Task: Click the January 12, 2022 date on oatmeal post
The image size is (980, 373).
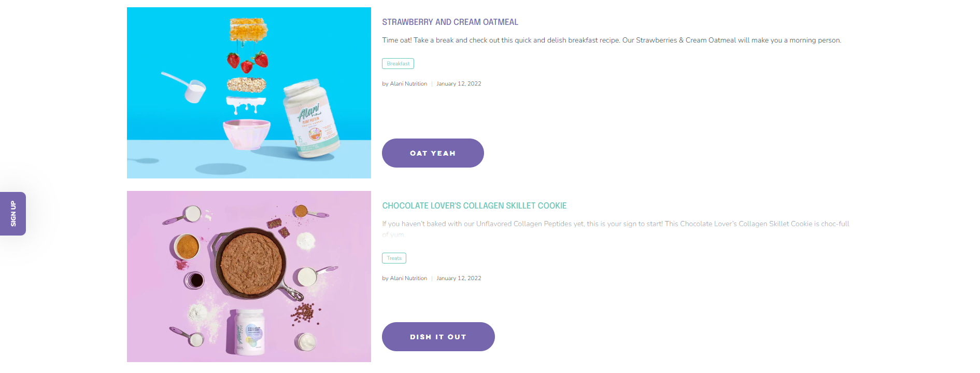Action: click(459, 84)
